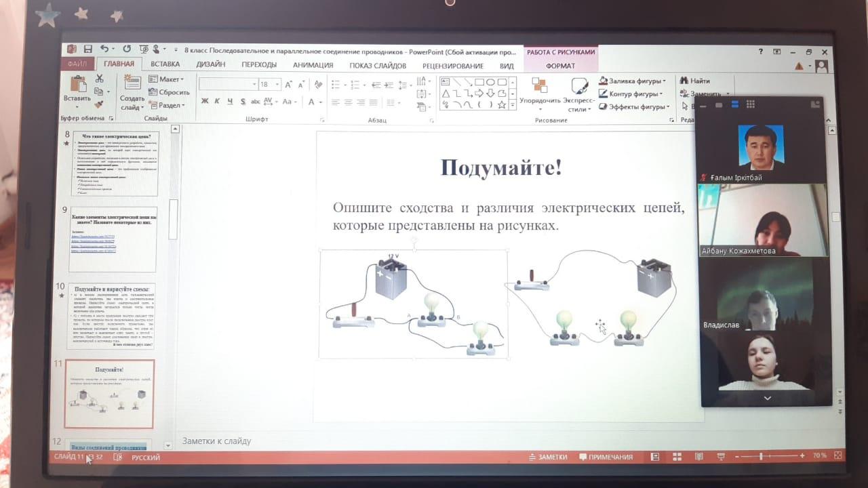868x488 pixels.
Task: Click the Find (Найти) binoculars icon
Action: 685,81
